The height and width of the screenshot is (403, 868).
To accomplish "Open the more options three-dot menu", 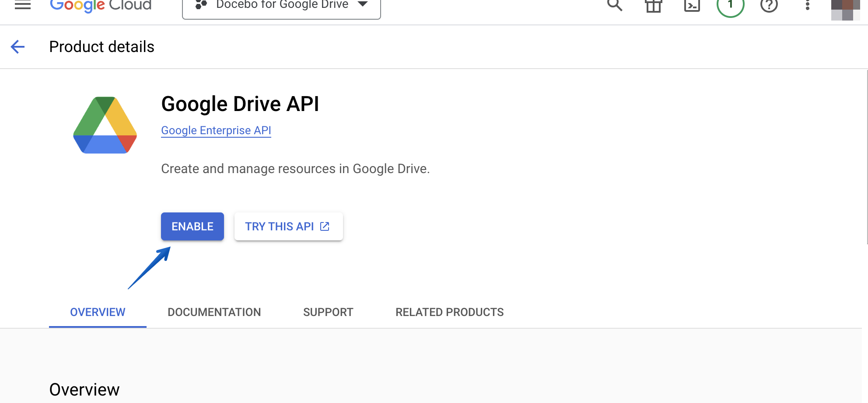I will click(x=806, y=6).
